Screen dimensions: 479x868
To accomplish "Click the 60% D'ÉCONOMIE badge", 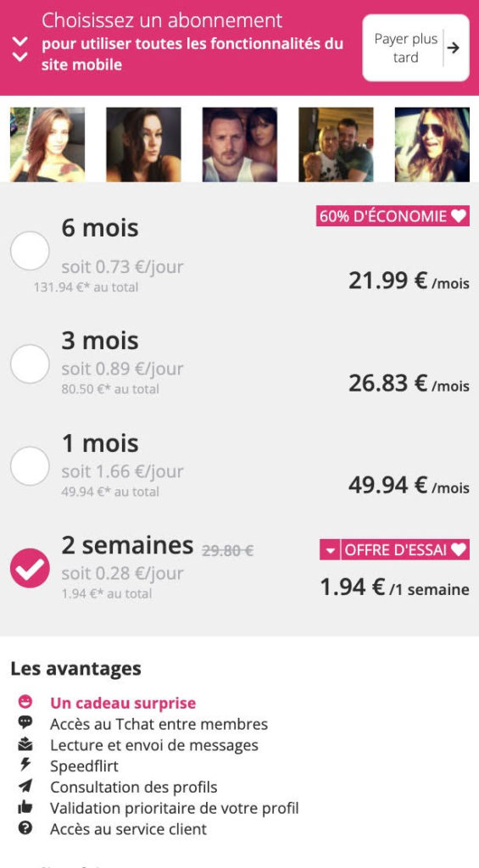I will (x=393, y=216).
